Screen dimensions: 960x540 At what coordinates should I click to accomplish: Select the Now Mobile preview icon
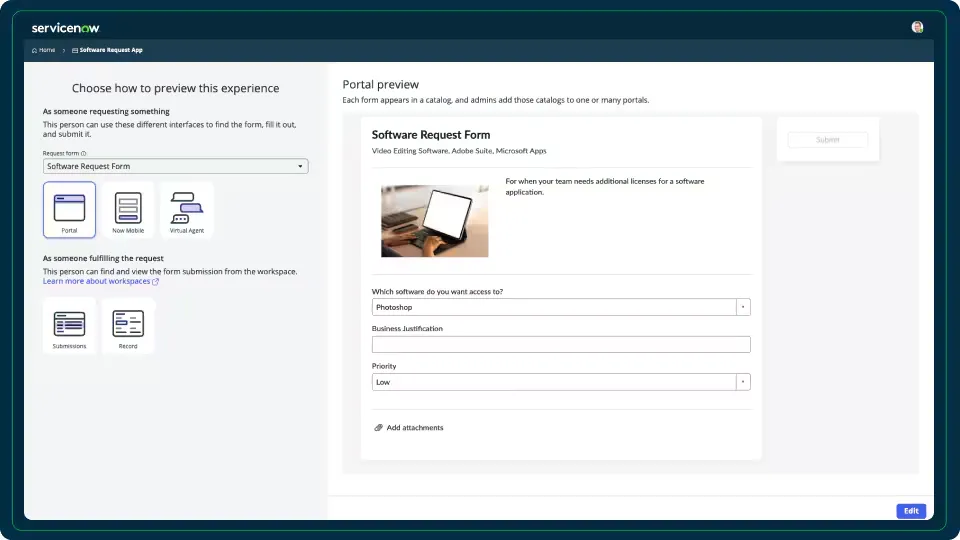click(128, 209)
